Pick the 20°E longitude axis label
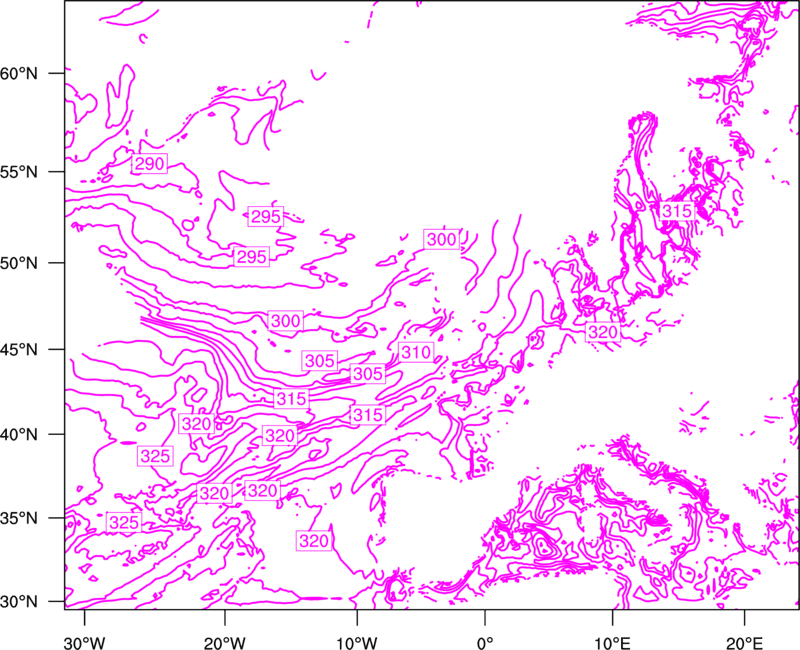This screenshot has width=800, height=650. (744, 642)
